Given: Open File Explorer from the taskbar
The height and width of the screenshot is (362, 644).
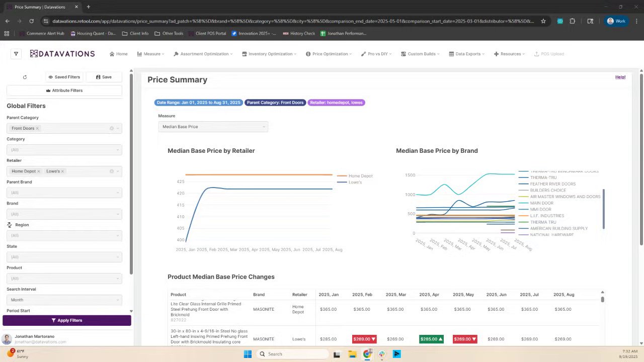Looking at the screenshot, I should click(x=352, y=354).
